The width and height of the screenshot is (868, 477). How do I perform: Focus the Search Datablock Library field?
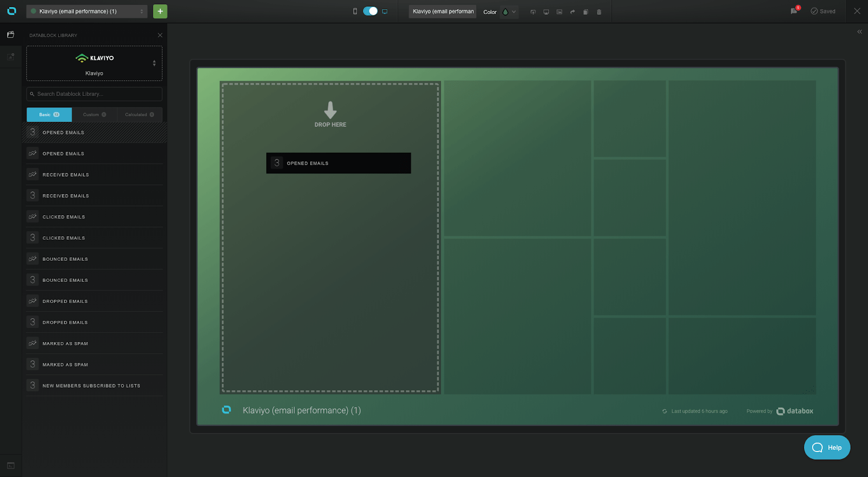94,94
